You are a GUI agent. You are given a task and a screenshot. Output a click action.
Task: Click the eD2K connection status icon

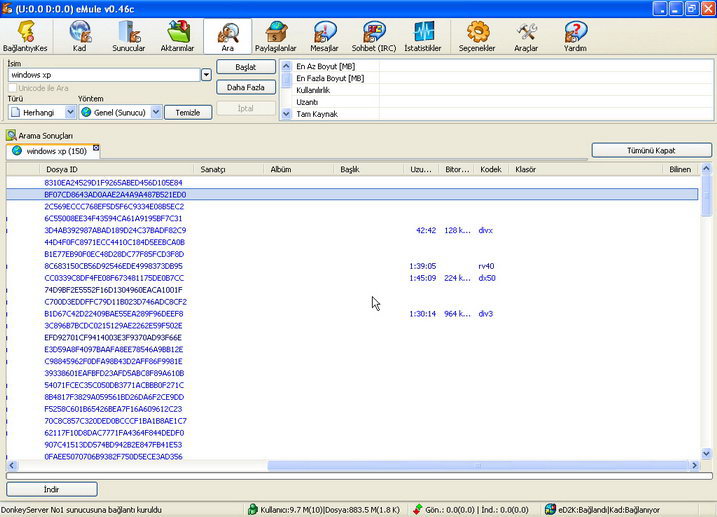click(550, 509)
